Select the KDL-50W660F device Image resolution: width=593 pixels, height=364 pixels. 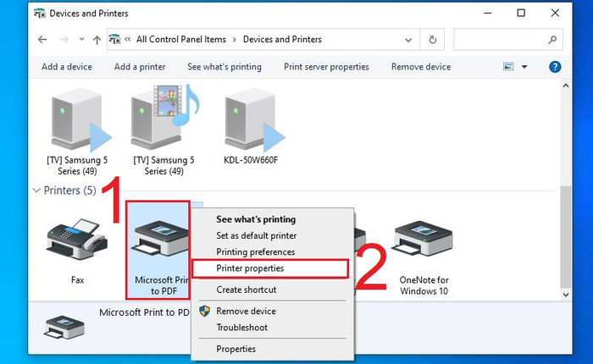pyautogui.click(x=251, y=125)
